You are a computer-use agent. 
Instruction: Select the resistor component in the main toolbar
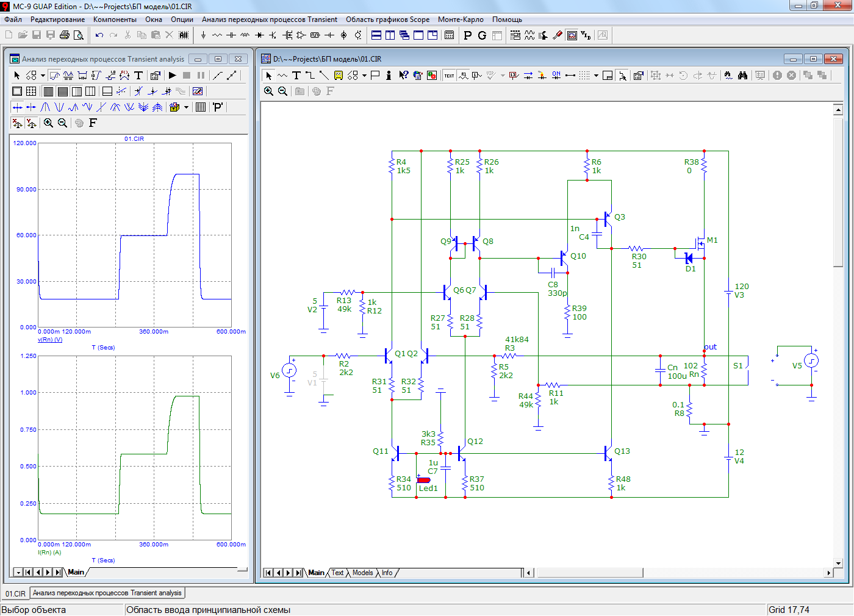tap(217, 35)
